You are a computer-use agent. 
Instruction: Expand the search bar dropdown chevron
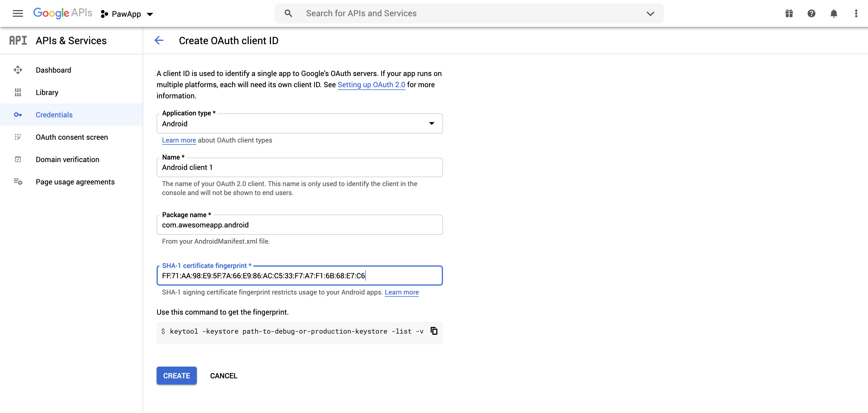pos(650,13)
